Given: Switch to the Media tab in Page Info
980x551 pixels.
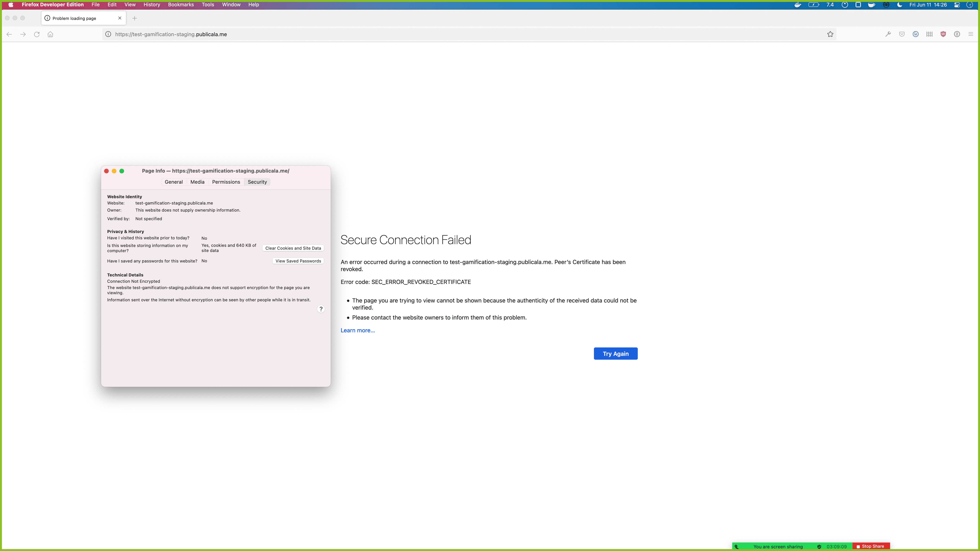Looking at the screenshot, I should tap(197, 182).
